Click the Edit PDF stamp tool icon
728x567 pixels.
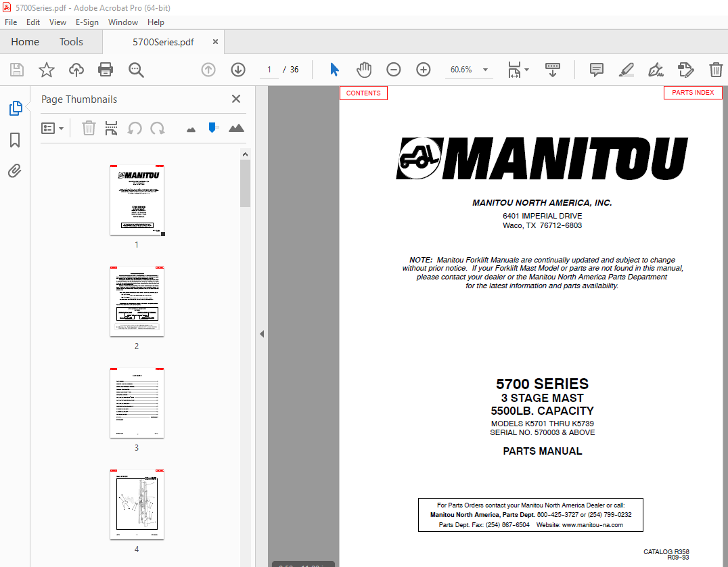click(686, 70)
